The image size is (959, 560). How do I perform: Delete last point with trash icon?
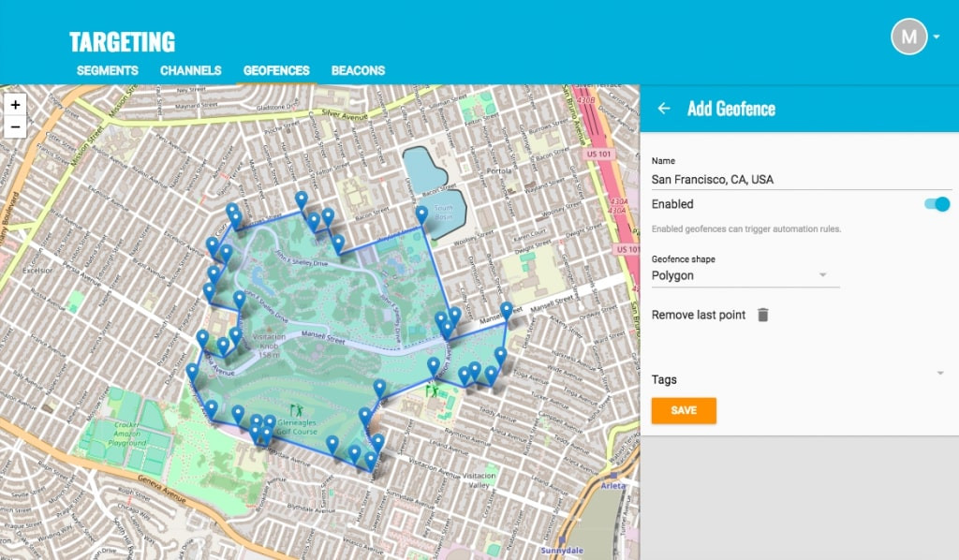[x=762, y=315]
